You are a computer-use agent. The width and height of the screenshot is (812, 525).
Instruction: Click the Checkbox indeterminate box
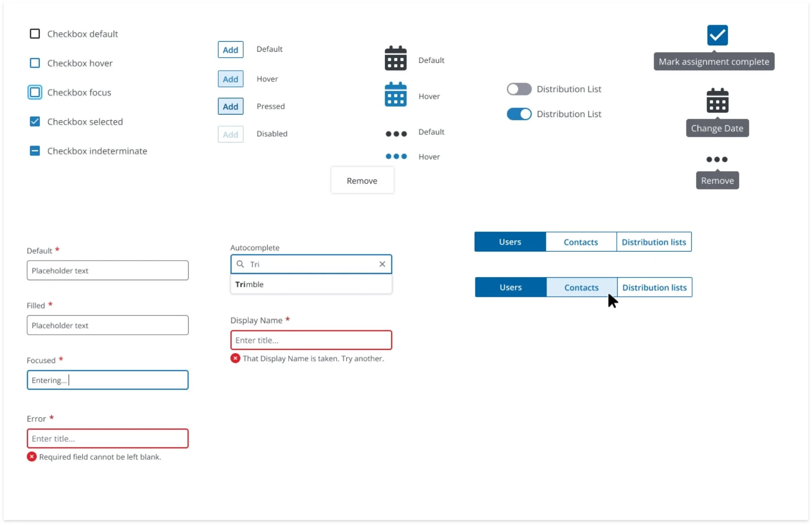(x=35, y=151)
